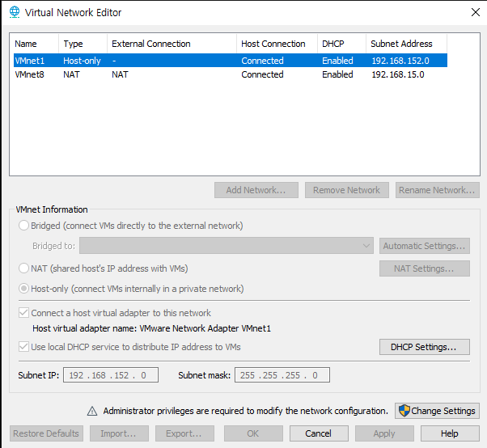Click the Subnet mask input field

tap(282, 375)
